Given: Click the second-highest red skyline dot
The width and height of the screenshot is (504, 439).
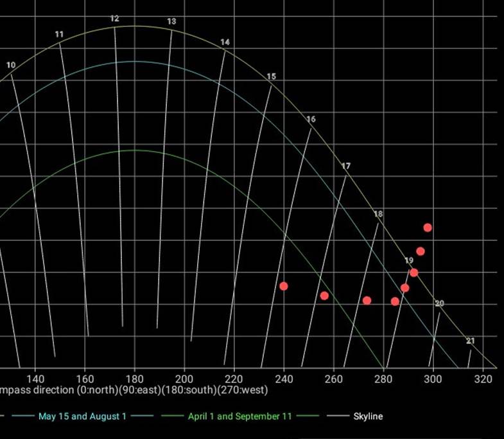Looking at the screenshot, I should coord(421,251).
